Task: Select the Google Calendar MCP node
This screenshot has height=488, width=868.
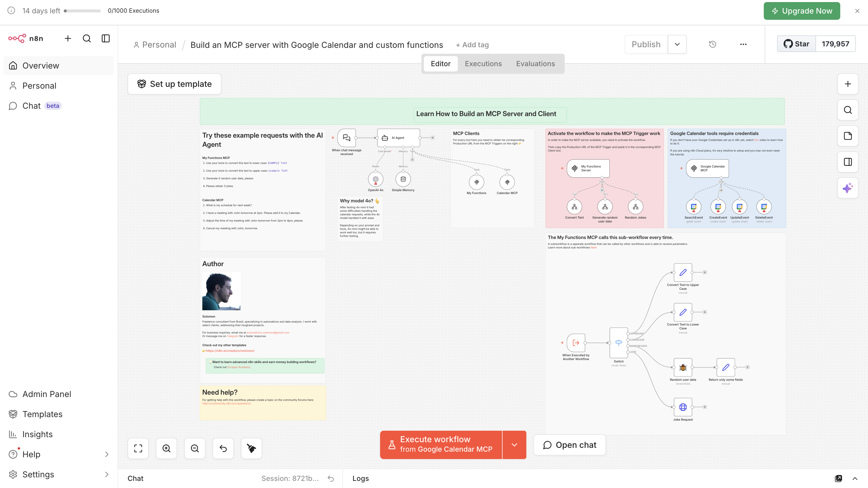Action: click(x=707, y=168)
